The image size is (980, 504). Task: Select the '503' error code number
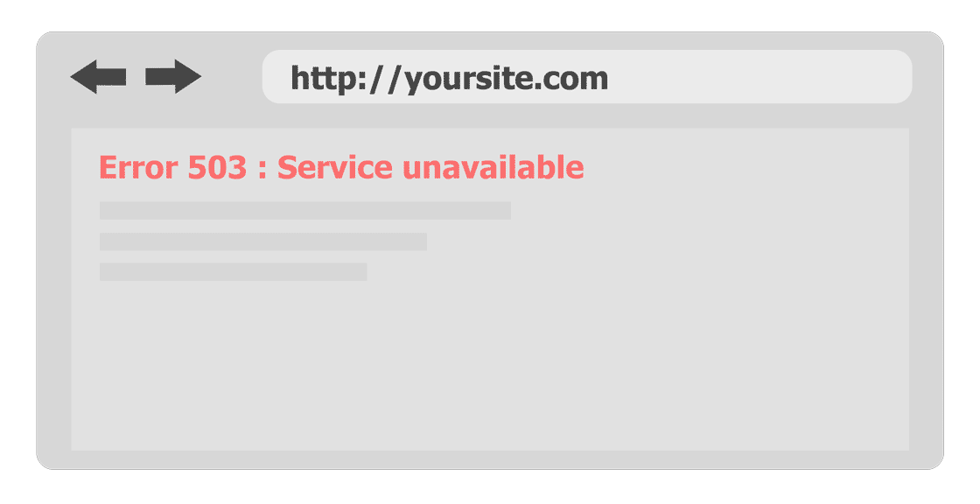218,168
